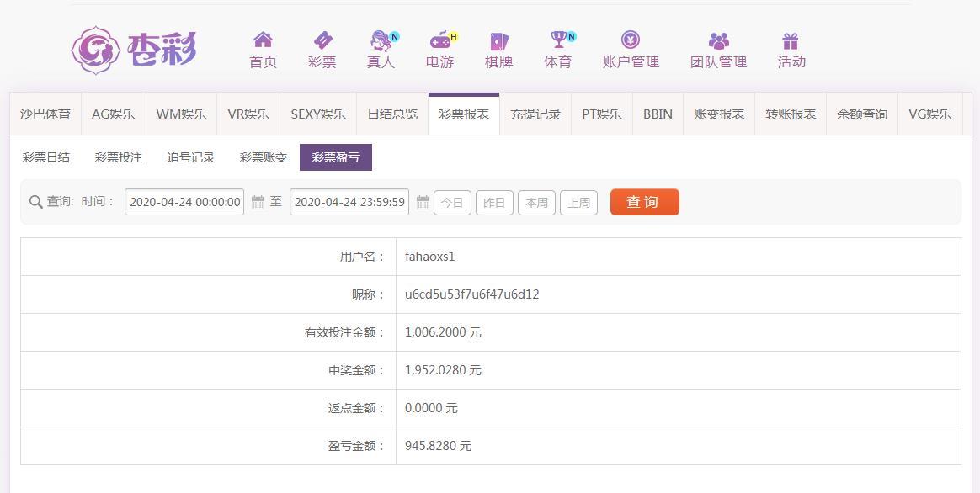Click username value fahaoxs1

(x=430, y=257)
